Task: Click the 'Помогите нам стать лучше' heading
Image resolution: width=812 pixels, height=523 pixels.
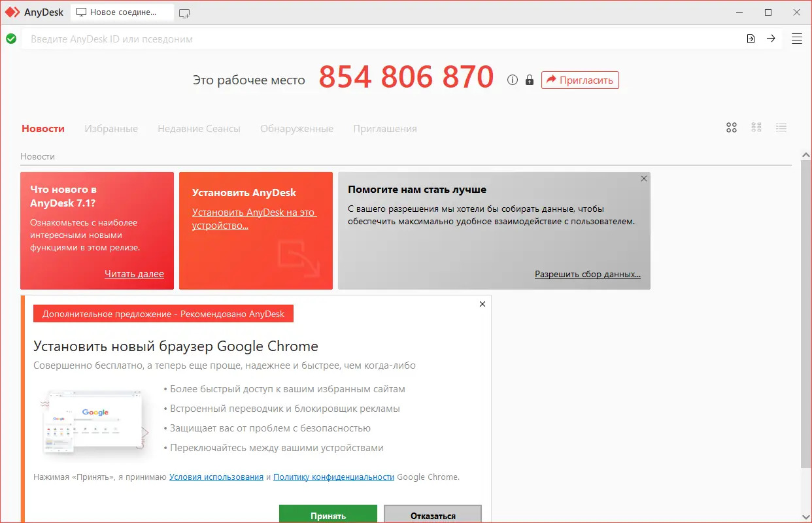Action: tap(417, 190)
